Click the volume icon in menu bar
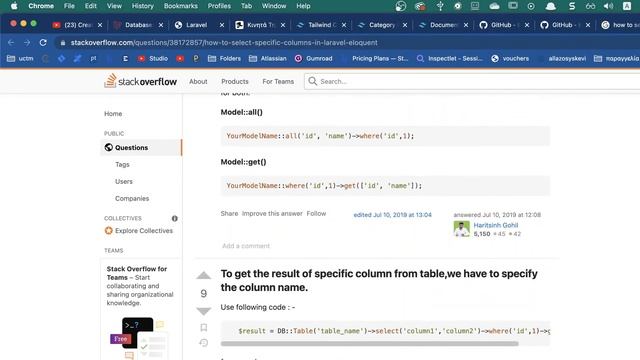 608,6
